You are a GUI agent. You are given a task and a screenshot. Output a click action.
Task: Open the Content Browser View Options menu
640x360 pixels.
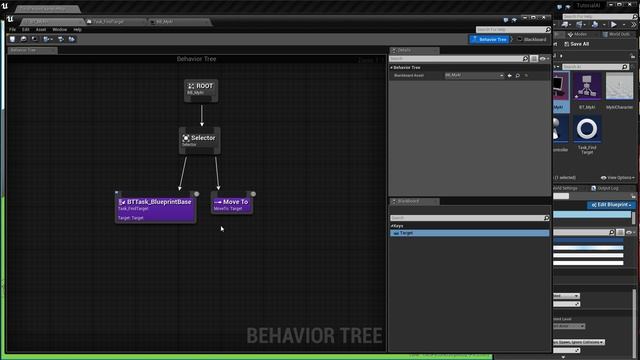(x=618, y=178)
